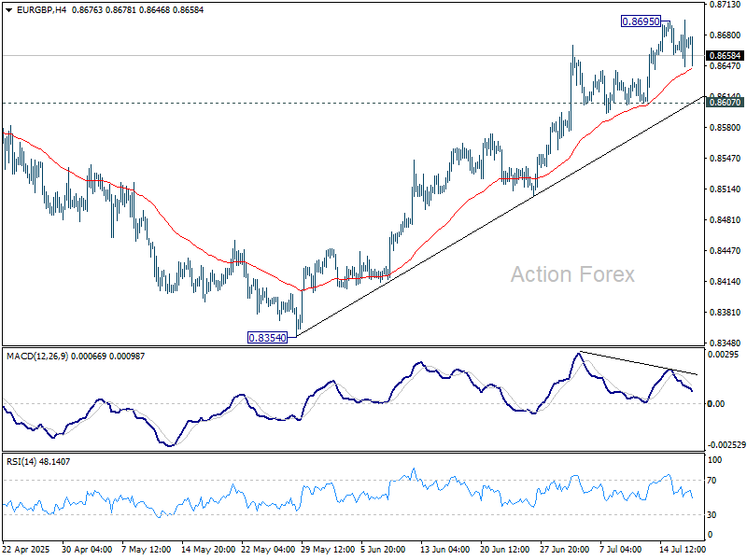Select the 0.86950 high price label
Viewport: 747px width, 560px height.
click(x=641, y=21)
